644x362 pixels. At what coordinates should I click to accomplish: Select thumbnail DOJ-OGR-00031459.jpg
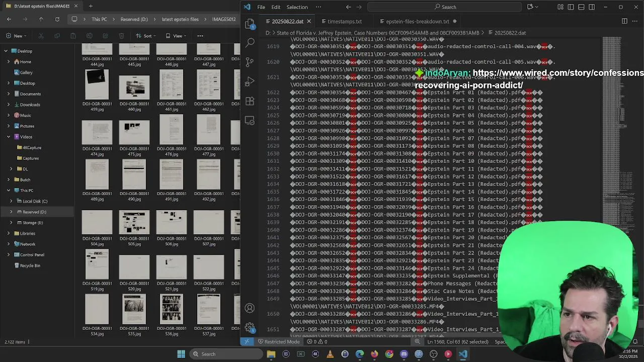pos(97,90)
